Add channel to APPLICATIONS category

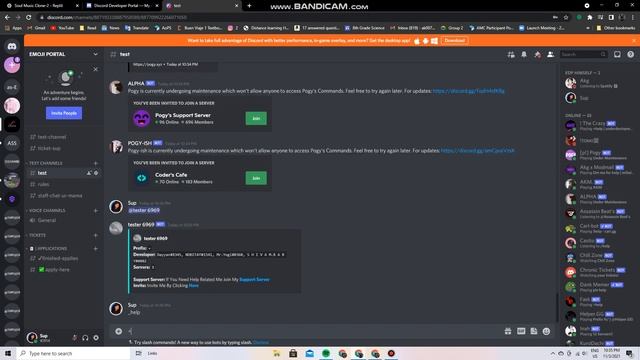96,249
